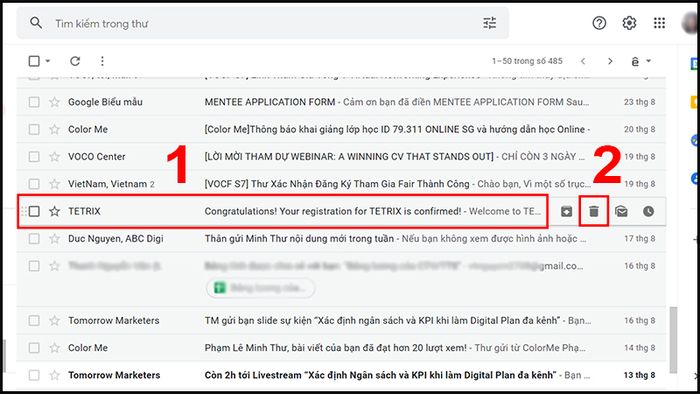Select the 20 thg 8 Color Me checkbox
The image size is (700, 394).
click(x=34, y=129)
